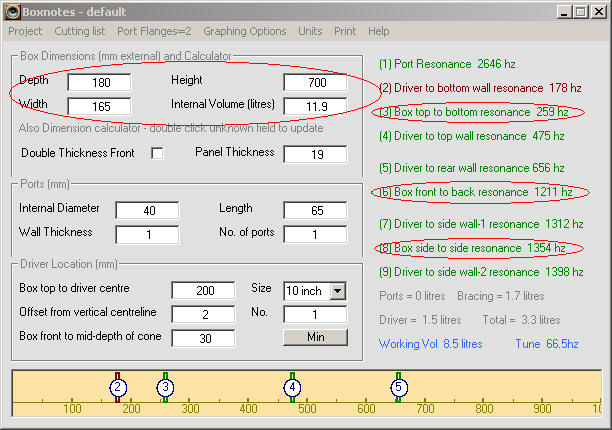612x430 pixels.
Task: Open the driver Size dropdown
Action: point(337,290)
